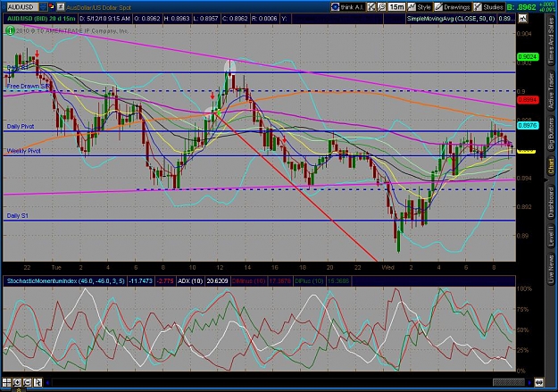The width and height of the screenshot is (558, 392).
Task: Open the Live News side tab
Action: coord(551,267)
